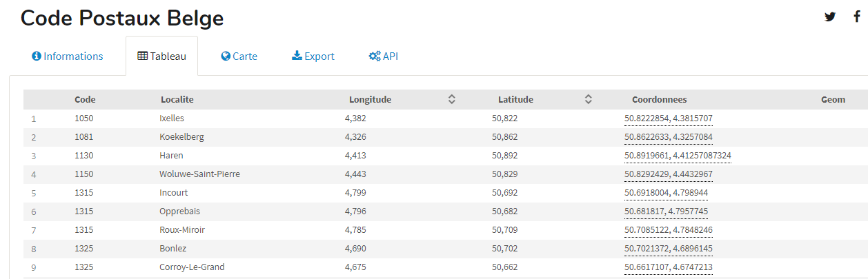Click the Geom column header
Screen dimensions: 868x279
pos(833,100)
